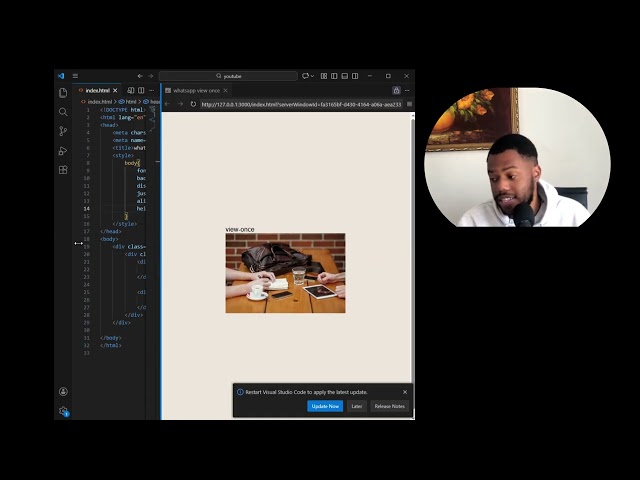Click the preview URL address field
This screenshot has height=480, width=640.
(x=302, y=104)
